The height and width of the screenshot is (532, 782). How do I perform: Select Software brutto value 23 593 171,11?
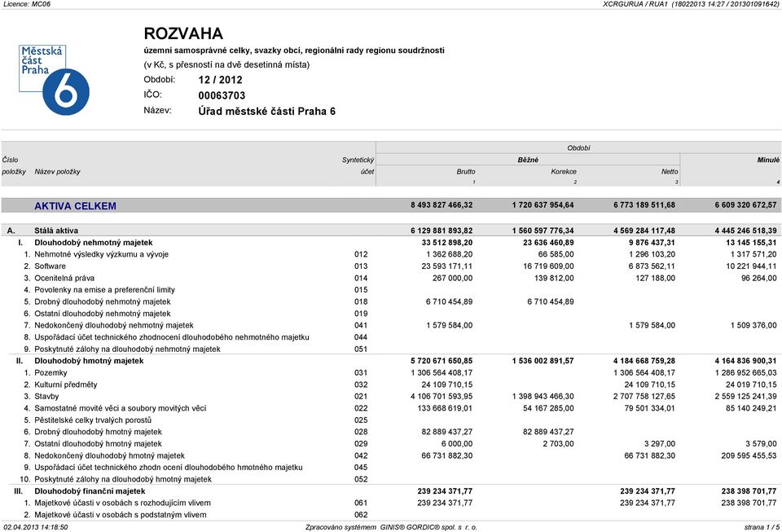click(447, 266)
